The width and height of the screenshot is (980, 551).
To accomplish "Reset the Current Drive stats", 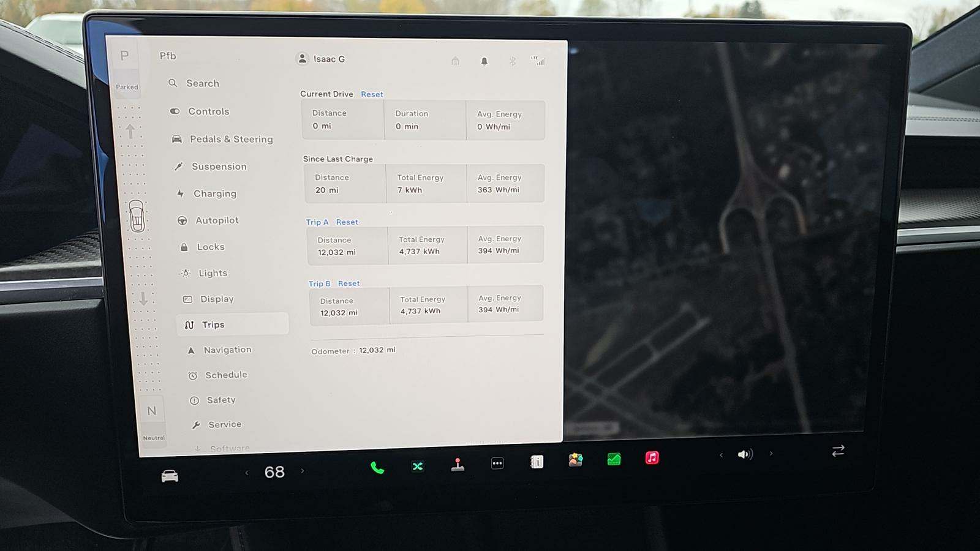I will point(372,94).
